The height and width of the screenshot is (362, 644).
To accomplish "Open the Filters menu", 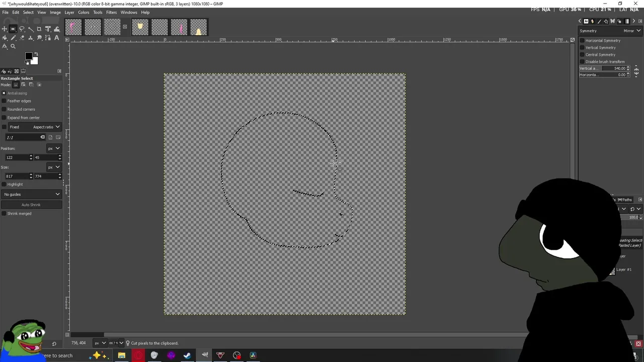I will (111, 12).
